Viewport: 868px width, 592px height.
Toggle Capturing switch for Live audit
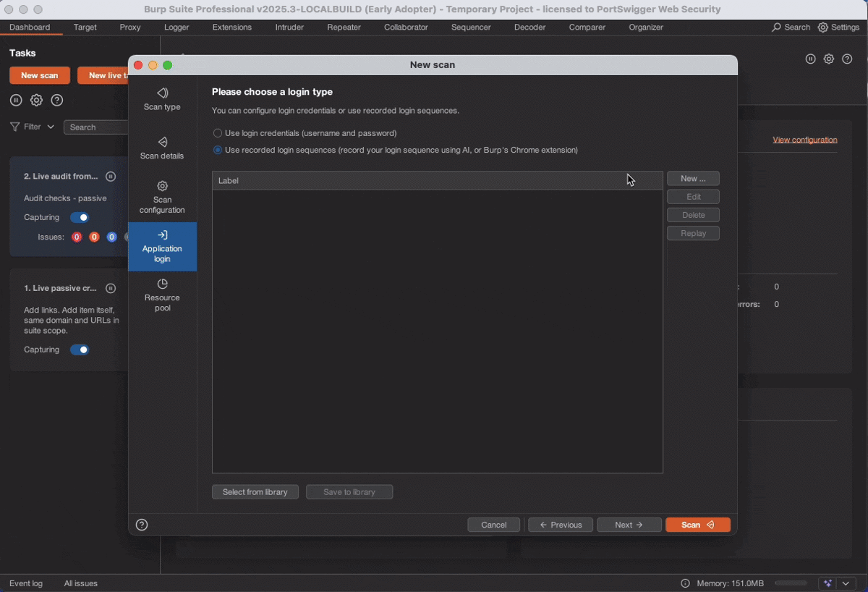[80, 218]
